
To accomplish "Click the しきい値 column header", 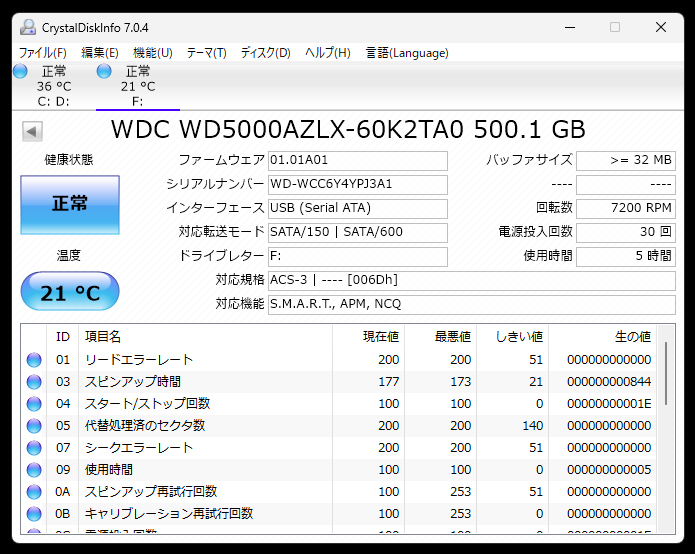I will [513, 337].
